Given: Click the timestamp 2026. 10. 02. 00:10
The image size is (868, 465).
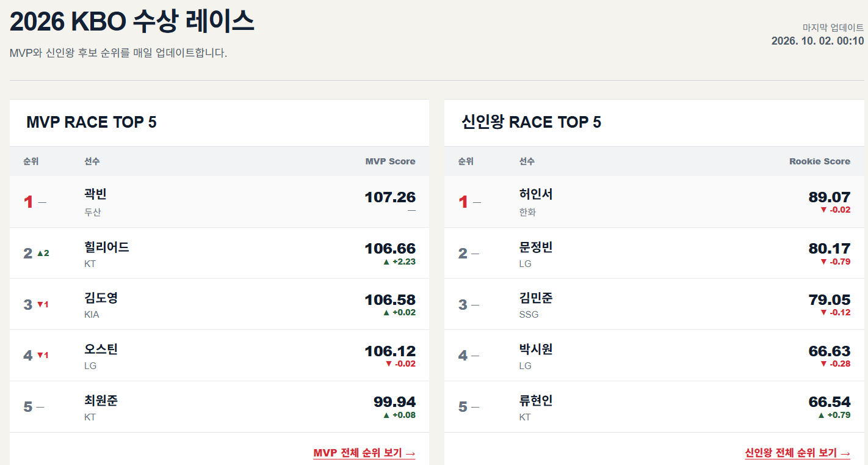Looking at the screenshot, I should 818,41.
